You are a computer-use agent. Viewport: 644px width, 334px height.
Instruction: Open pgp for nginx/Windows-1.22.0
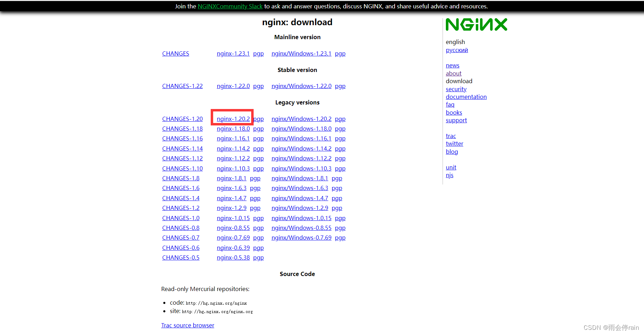340,86
